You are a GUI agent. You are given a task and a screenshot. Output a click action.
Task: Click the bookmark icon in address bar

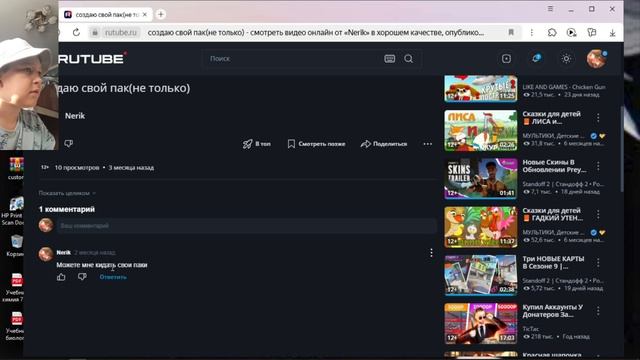point(511,32)
